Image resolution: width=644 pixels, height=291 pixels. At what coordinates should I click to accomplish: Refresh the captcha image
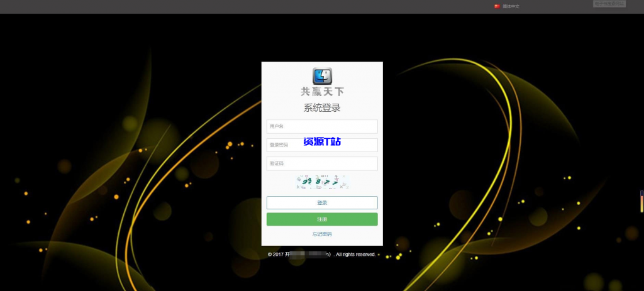point(323,182)
